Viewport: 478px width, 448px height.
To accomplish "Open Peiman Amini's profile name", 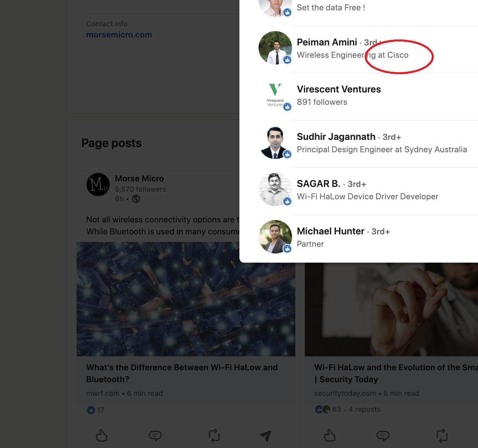I will click(327, 42).
